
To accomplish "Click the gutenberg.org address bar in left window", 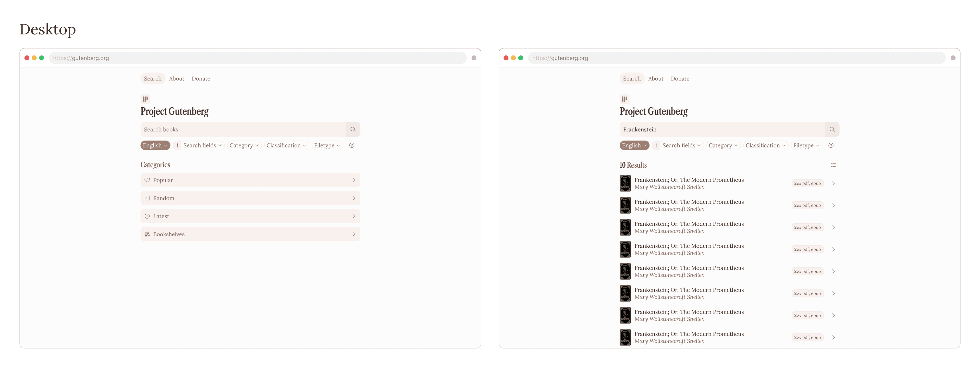I will [258, 58].
